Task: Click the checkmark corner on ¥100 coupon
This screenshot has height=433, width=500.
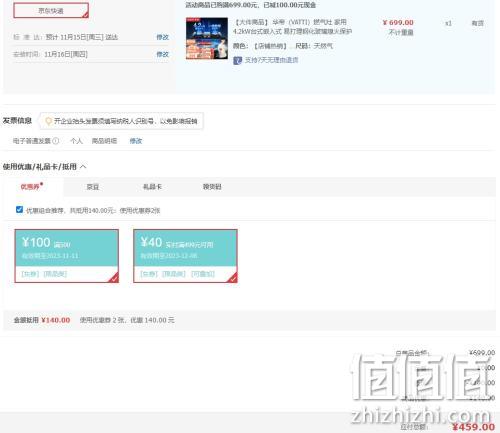Action: coord(114,278)
